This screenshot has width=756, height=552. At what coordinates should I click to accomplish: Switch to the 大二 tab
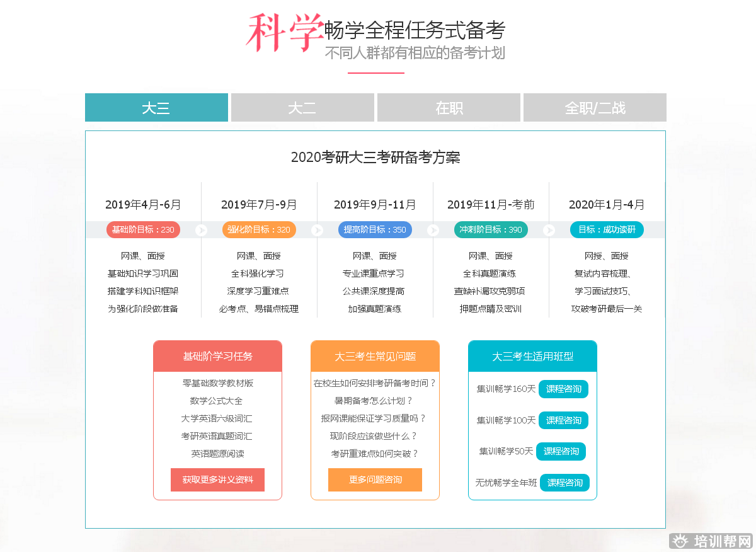pos(302,107)
